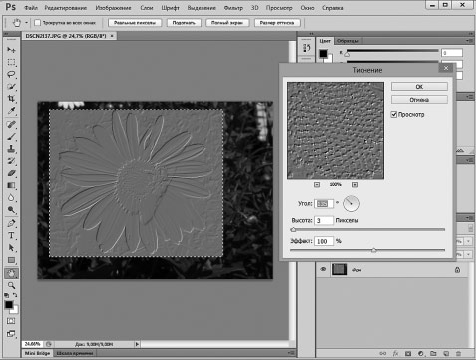Hide the Фон layer with eye icon

pyautogui.click(x=323, y=269)
